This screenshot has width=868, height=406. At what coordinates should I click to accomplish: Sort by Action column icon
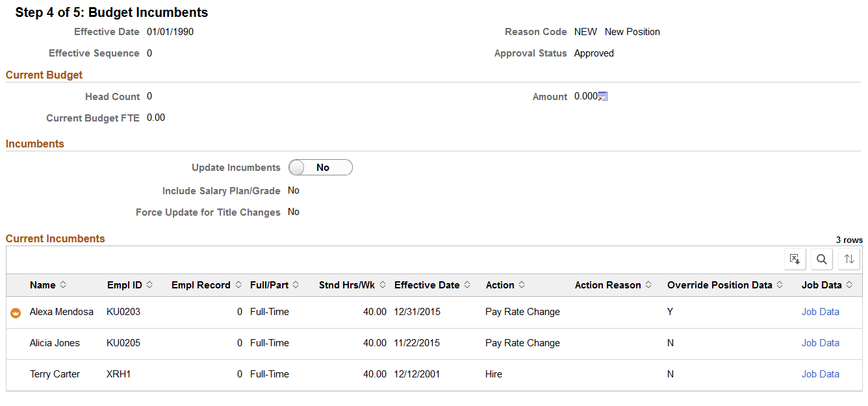[522, 285]
